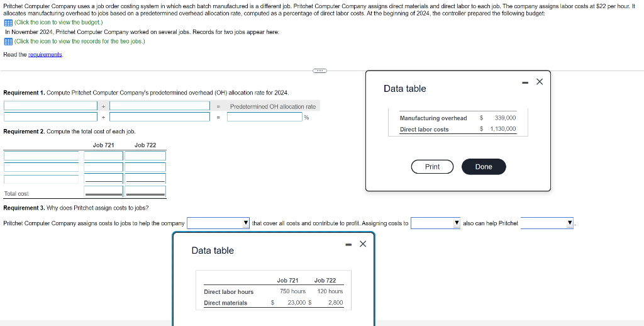Screen dimensions: 644x326
Task: Click 'Manufacturing overhead' row label
Action: 433,118
